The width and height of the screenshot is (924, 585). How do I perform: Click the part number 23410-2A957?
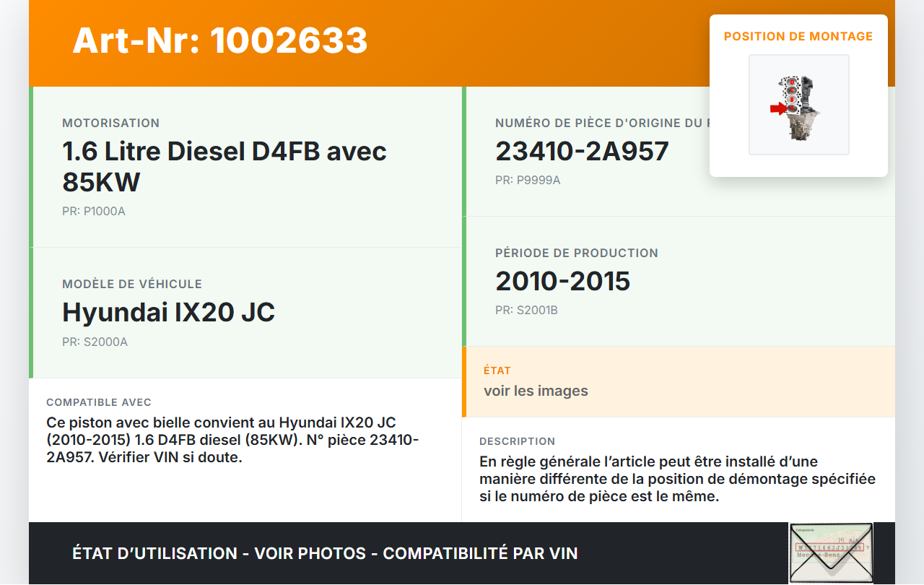click(x=582, y=151)
